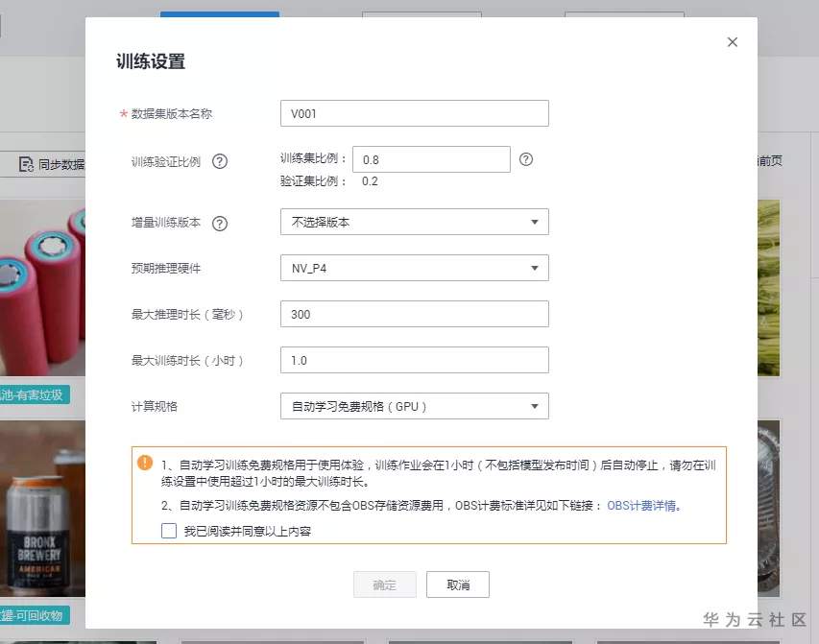Check 我已阅读并同意以上内容 checkbox
This screenshot has height=644, width=819.
pyautogui.click(x=169, y=531)
